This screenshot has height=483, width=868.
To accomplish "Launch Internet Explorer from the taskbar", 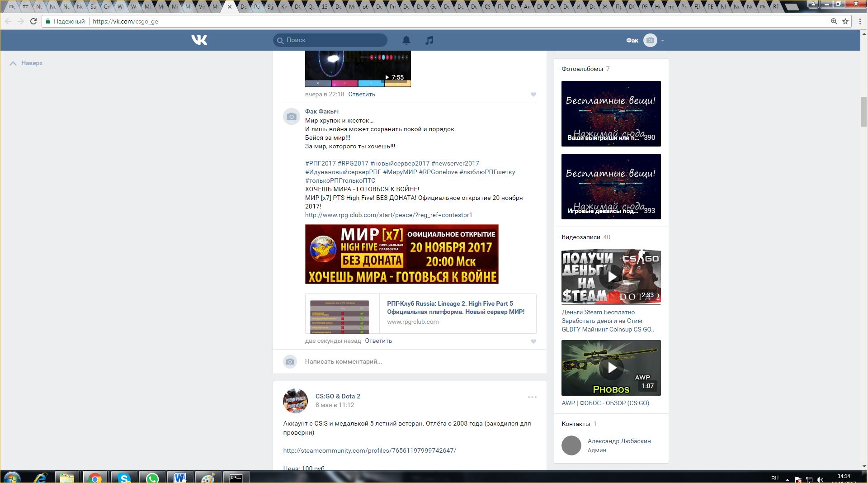I will click(x=40, y=478).
